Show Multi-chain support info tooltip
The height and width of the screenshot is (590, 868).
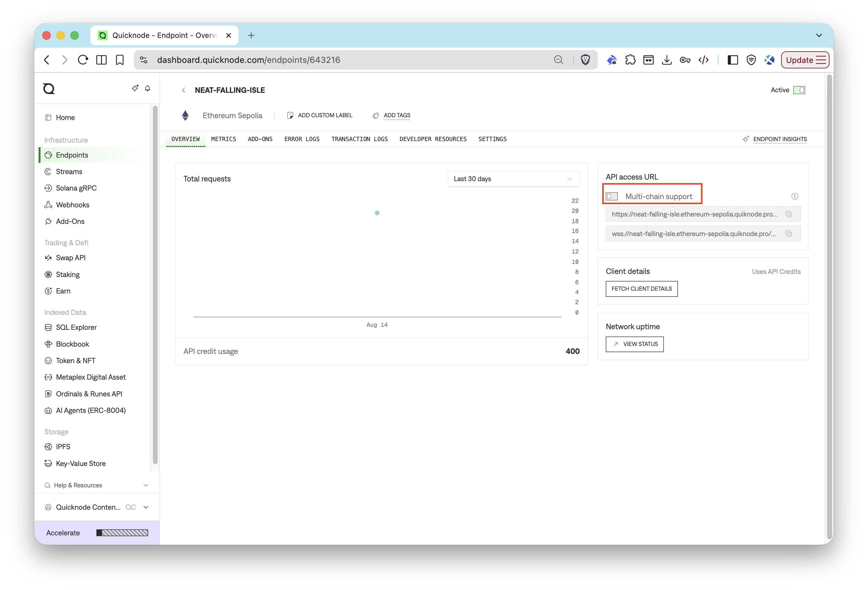[x=794, y=196]
